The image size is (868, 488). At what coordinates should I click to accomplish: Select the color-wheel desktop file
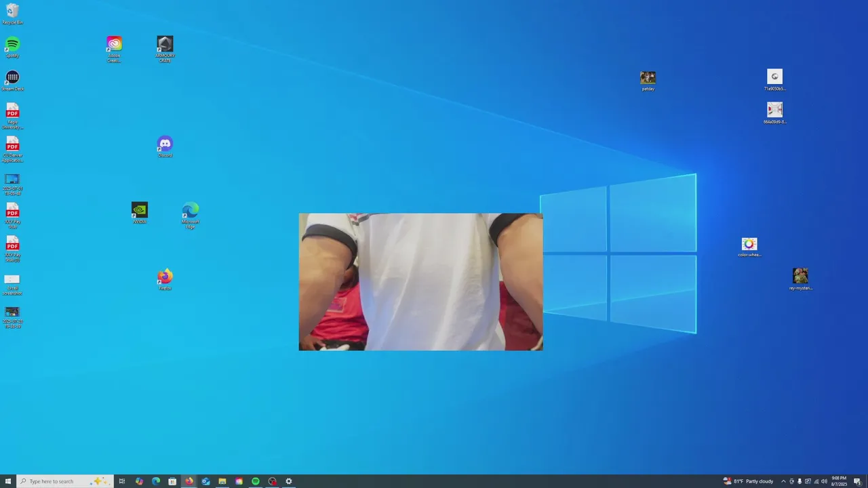[x=749, y=247]
